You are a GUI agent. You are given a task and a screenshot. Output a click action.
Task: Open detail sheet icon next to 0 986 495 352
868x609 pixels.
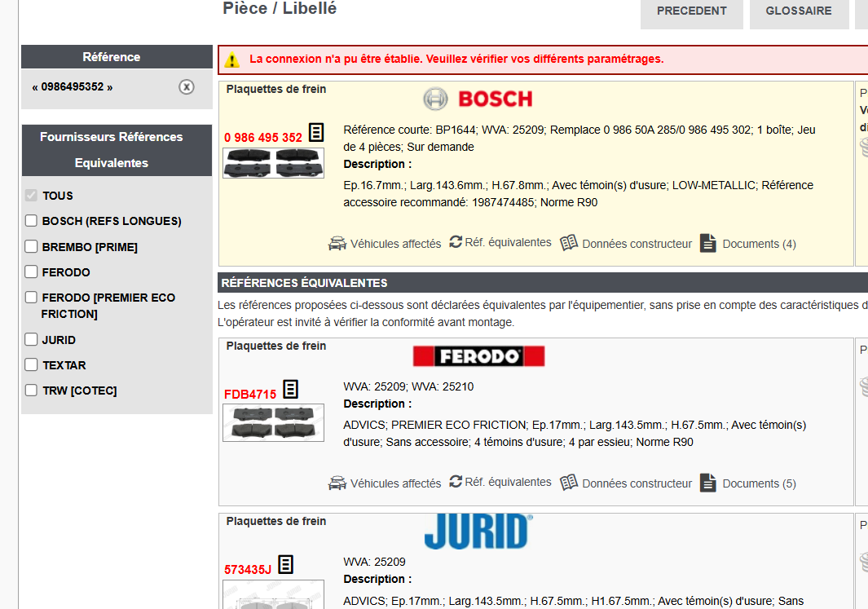pos(316,132)
